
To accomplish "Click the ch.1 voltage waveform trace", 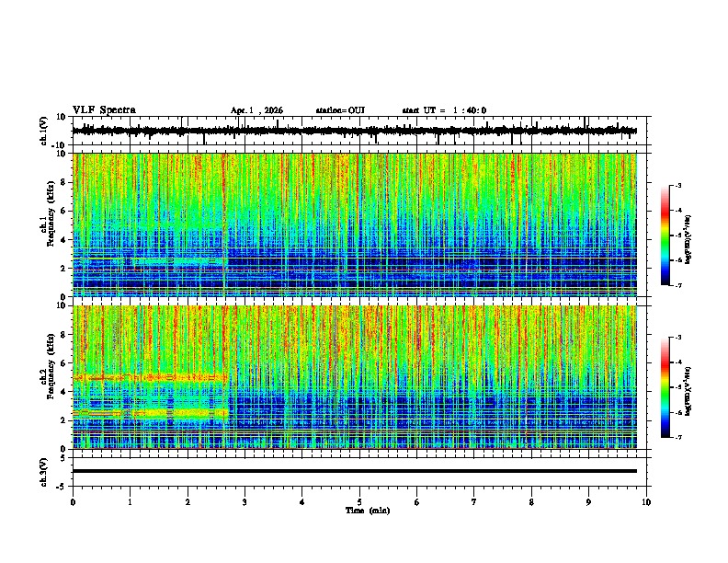I will pos(355,131).
